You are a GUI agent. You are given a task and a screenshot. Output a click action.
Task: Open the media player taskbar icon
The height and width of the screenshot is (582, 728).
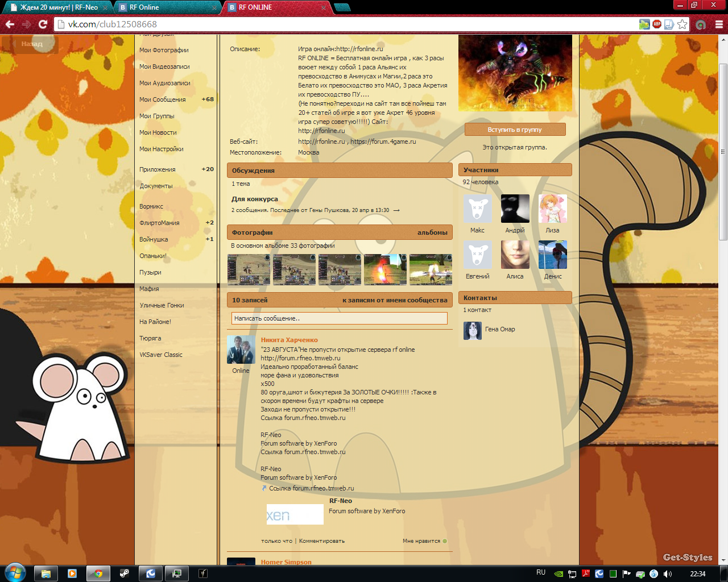click(x=72, y=573)
